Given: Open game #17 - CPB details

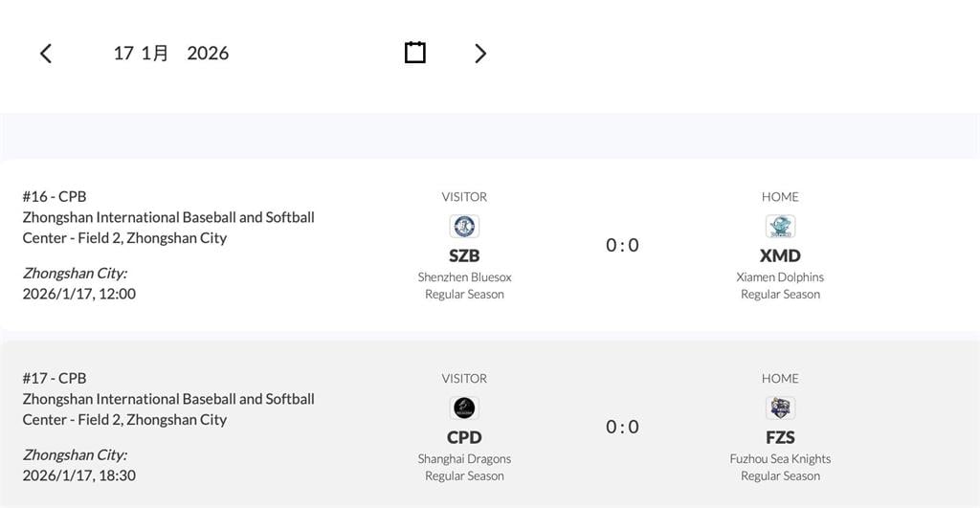Looking at the screenshot, I should pos(55,378).
